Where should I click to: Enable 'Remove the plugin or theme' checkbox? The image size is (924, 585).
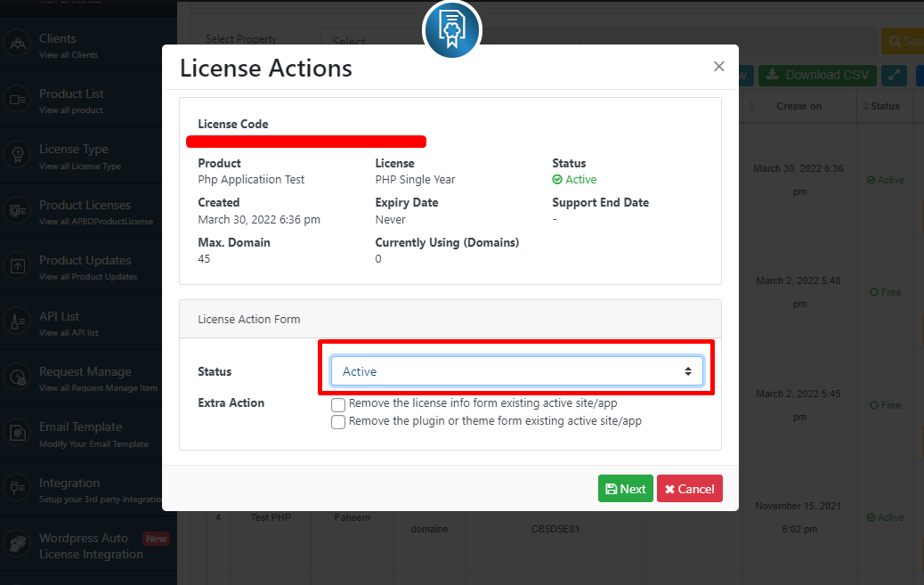pyautogui.click(x=338, y=422)
